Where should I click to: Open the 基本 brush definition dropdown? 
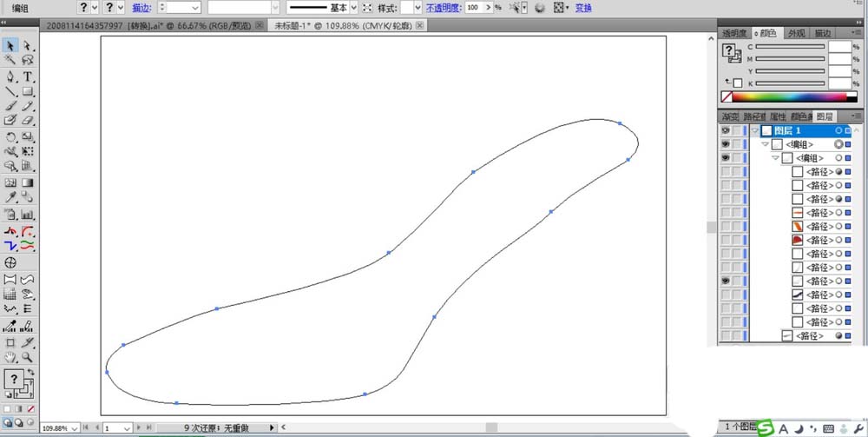click(x=354, y=8)
